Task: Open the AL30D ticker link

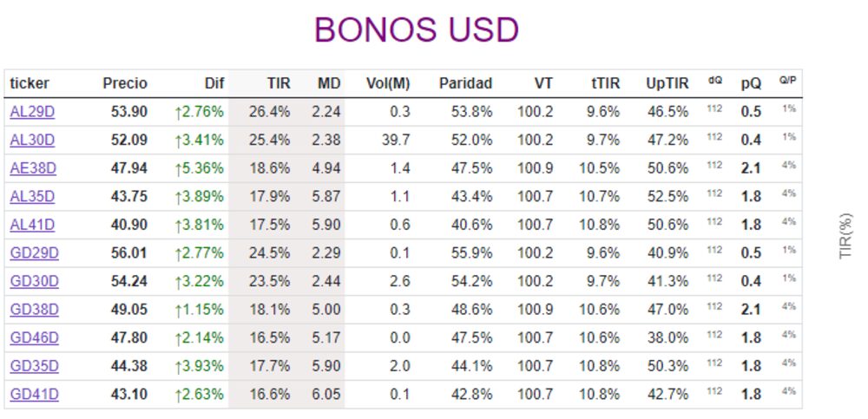Action: [x=32, y=140]
